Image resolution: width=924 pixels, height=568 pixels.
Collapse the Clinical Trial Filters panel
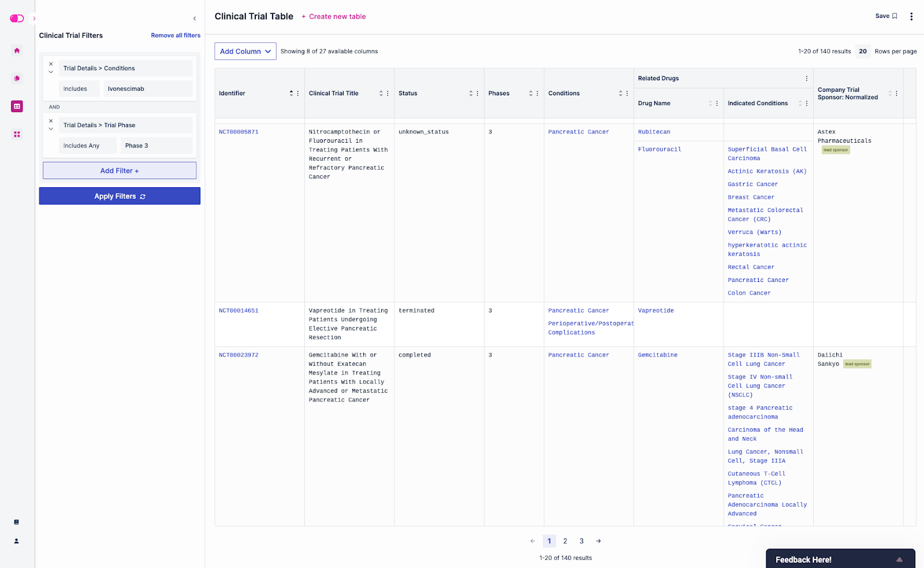click(195, 18)
